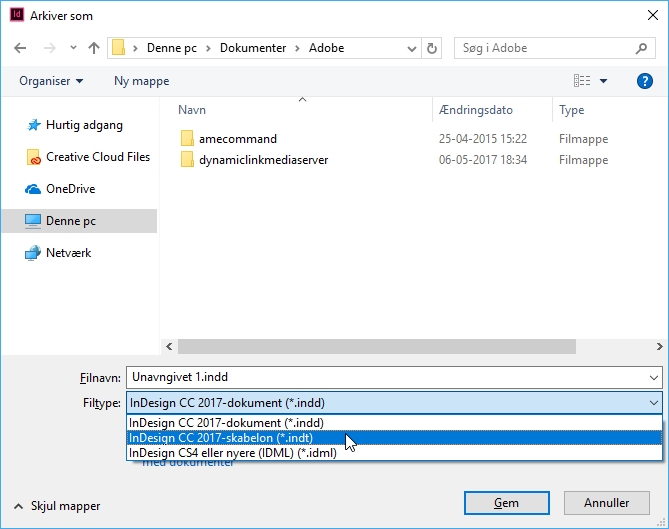Sort by the Ændringsdato column header
669x529 pixels.
pos(476,110)
